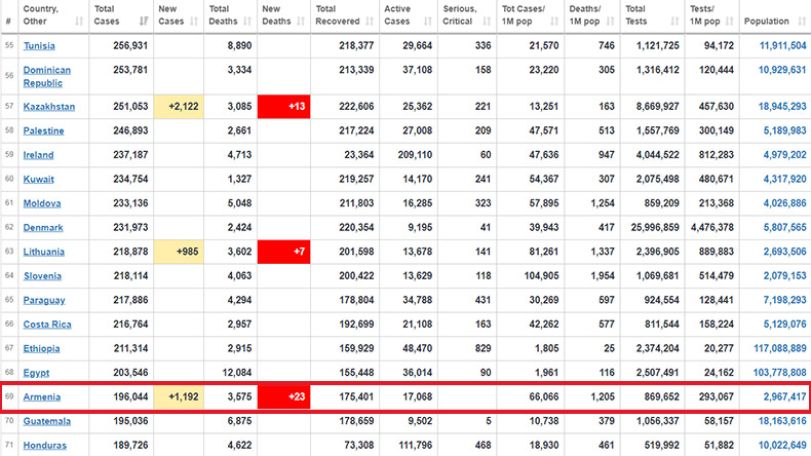This screenshot has height=456, width=811.
Task: Sort by the Deaths/1M pop column icon
Action: click(x=611, y=21)
